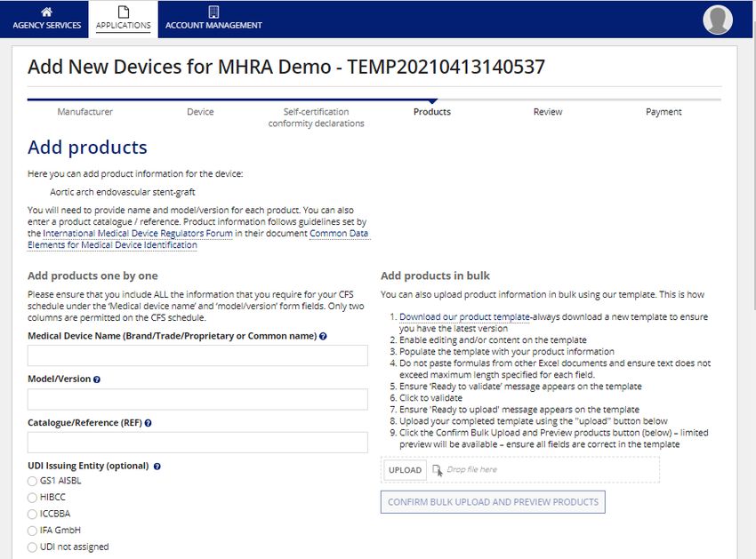Open the Agency Services home icon
Viewport: 756px width, 559px height.
point(47,12)
